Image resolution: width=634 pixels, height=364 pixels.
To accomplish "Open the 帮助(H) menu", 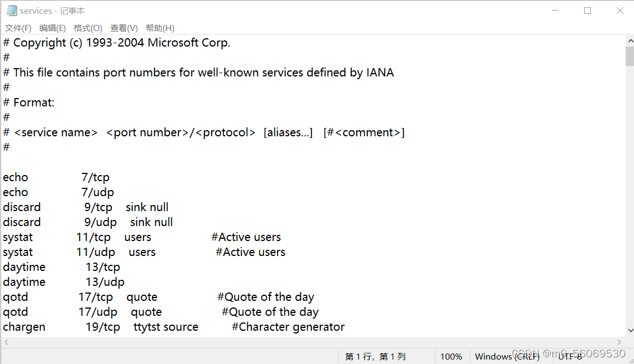I will (x=160, y=28).
